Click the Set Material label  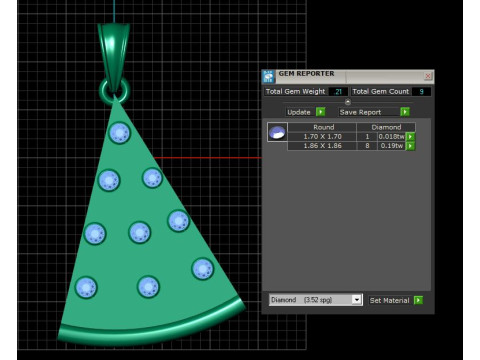(x=389, y=300)
